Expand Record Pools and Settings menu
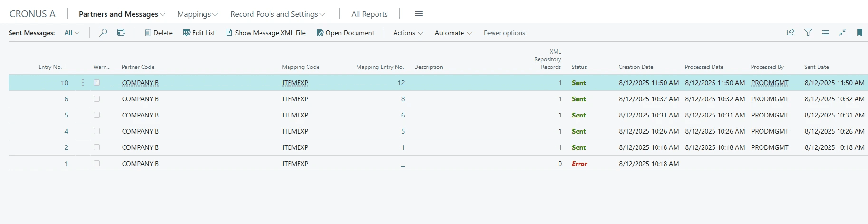 pyautogui.click(x=278, y=14)
